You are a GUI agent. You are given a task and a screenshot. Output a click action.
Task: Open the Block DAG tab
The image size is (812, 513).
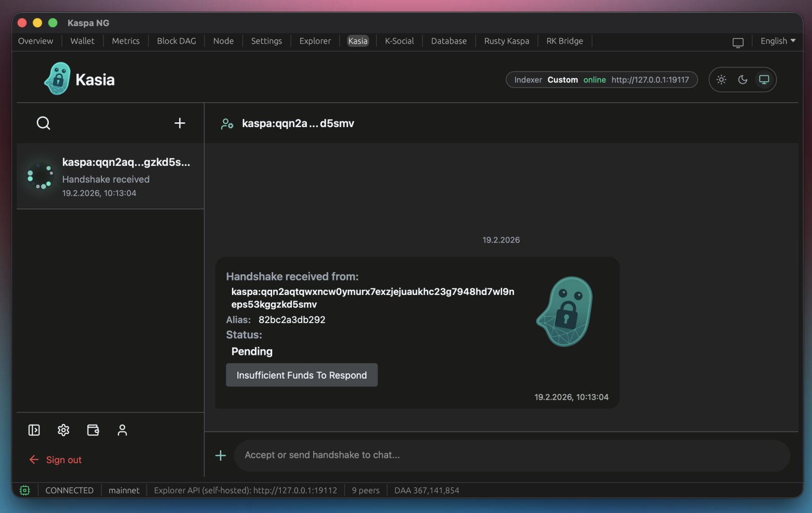pos(176,41)
